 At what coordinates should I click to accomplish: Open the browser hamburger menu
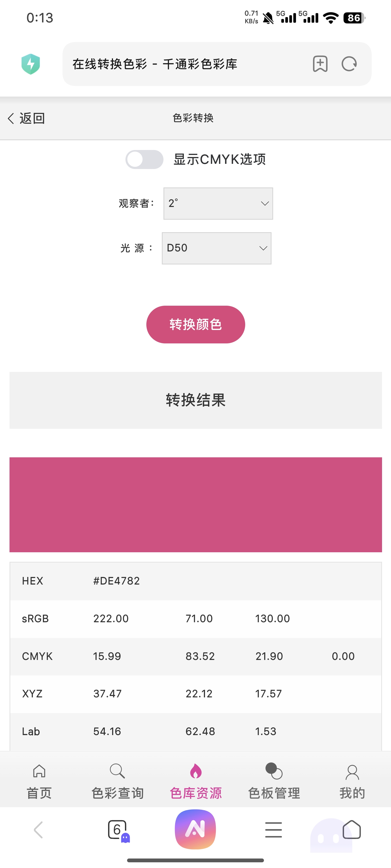pos(273,829)
